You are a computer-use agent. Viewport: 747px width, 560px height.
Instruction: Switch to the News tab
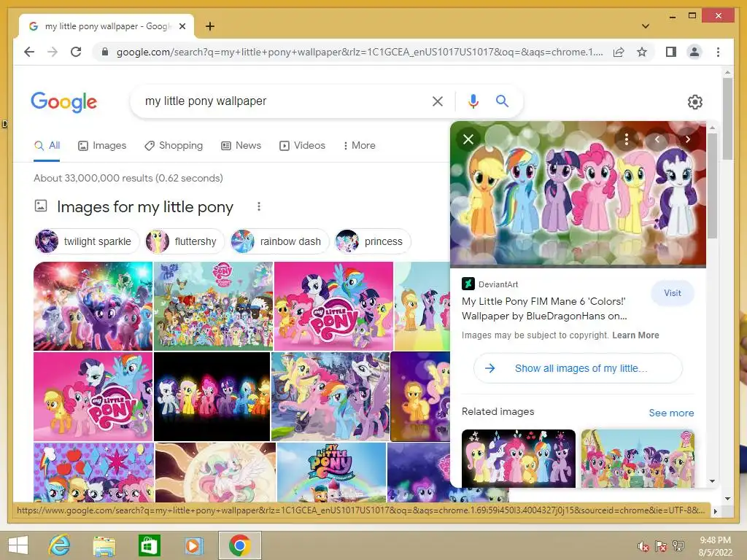(x=241, y=146)
